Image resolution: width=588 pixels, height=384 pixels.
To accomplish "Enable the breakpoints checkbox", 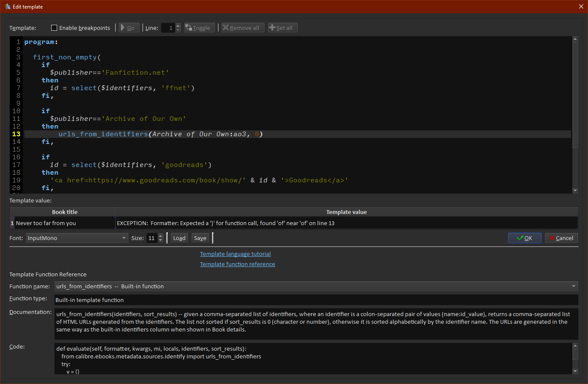I will point(54,28).
